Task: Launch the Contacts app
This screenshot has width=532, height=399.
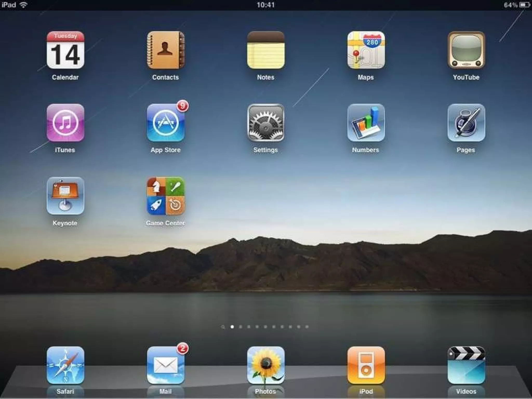Action: (x=166, y=50)
